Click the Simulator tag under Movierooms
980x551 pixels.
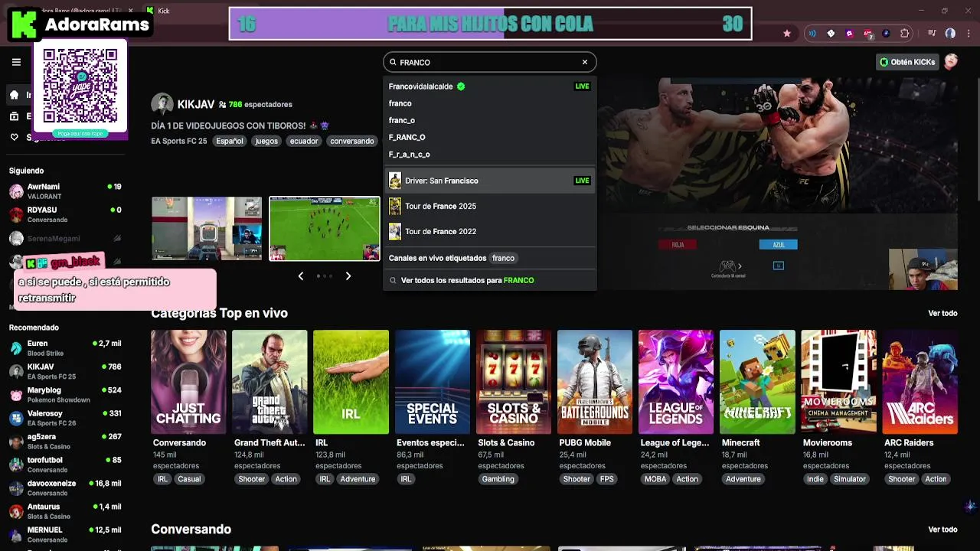click(850, 479)
